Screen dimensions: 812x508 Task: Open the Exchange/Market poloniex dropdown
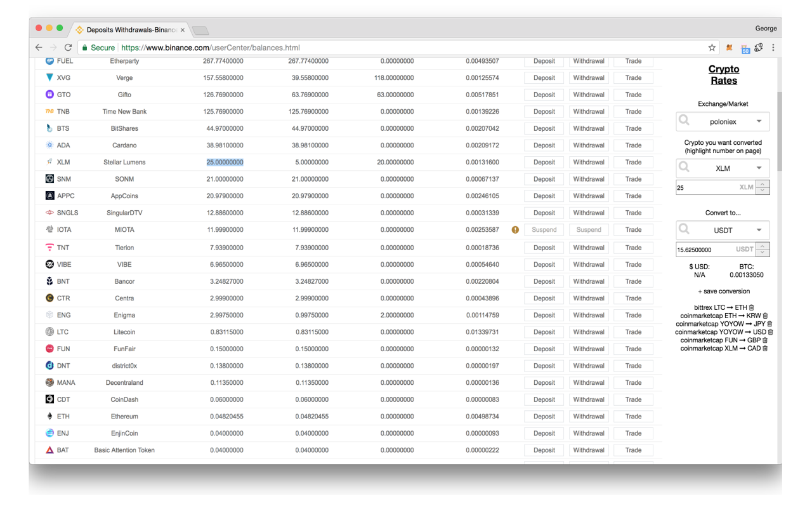coord(723,121)
